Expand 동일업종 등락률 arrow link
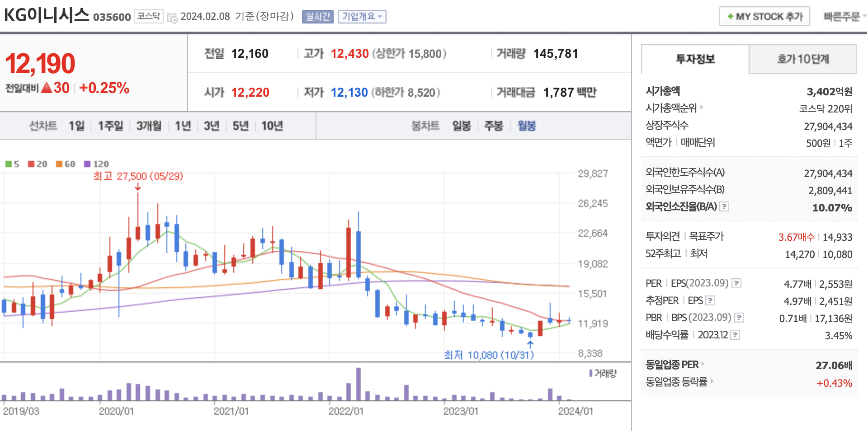 coord(712,381)
